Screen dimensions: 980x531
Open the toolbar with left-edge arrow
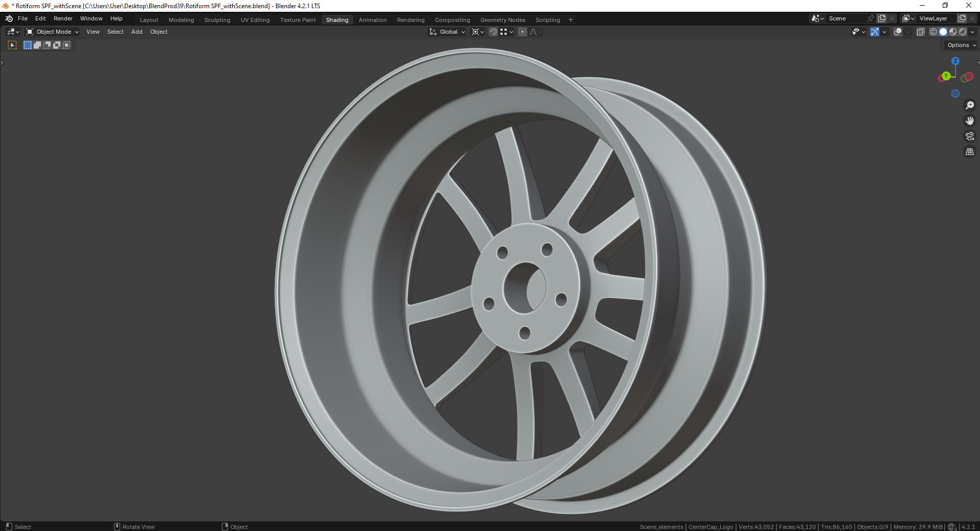[x=2, y=62]
